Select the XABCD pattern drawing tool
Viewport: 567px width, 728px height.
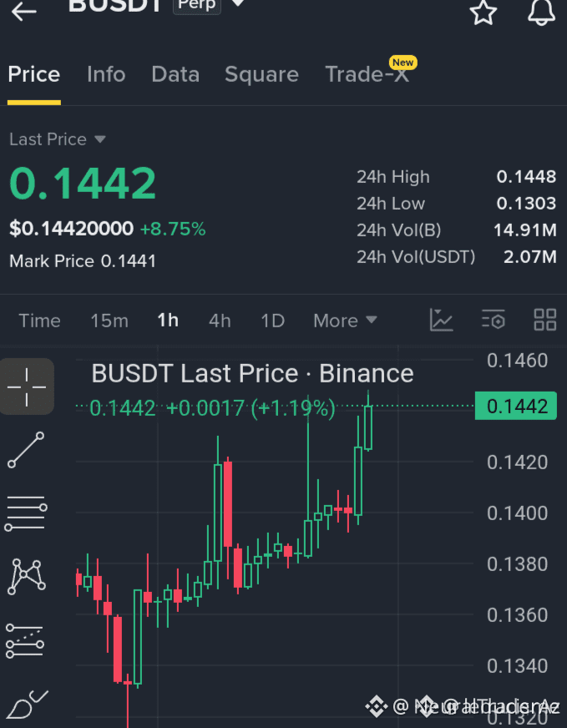[27, 577]
